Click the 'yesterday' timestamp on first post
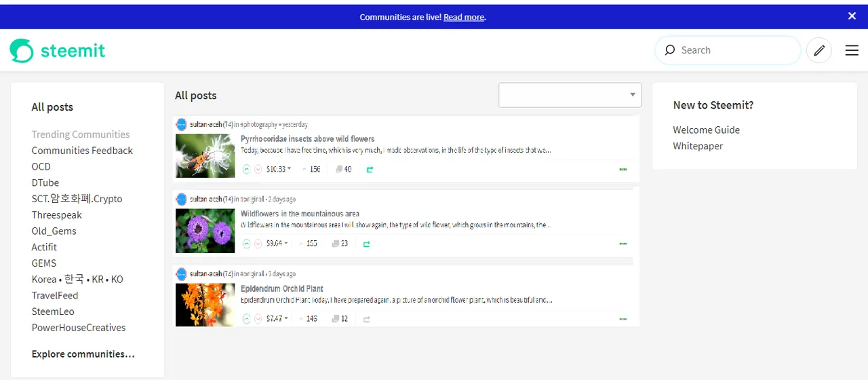Viewport: 868px width, 380px height. 295,125
